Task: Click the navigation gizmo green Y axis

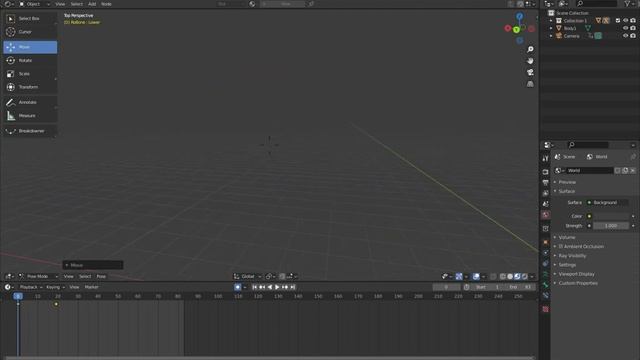Action: 516,30
